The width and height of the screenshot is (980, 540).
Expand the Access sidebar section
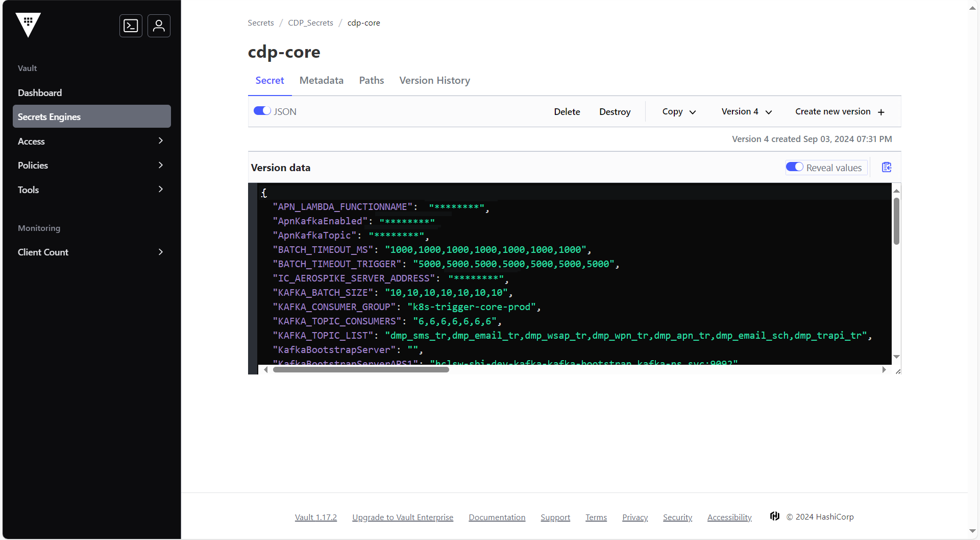91,141
